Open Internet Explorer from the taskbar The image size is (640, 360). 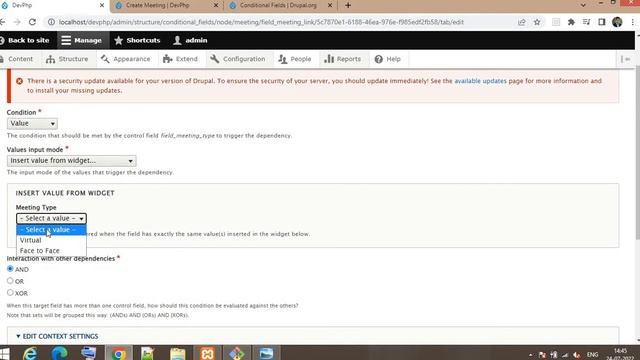(30, 353)
